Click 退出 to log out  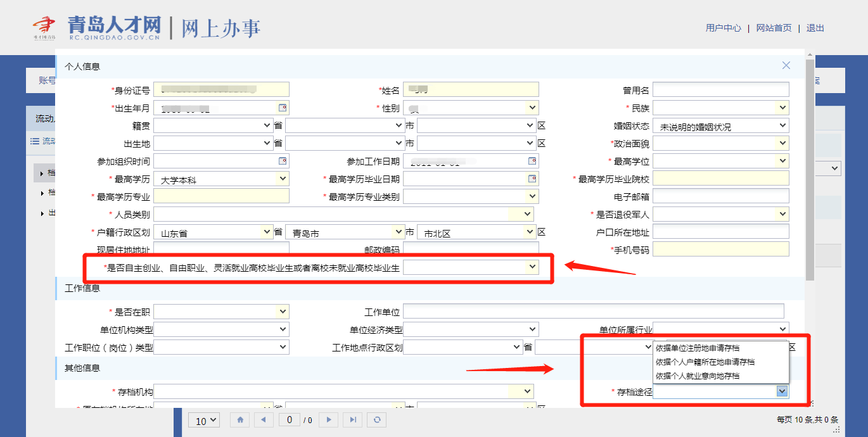tap(815, 28)
